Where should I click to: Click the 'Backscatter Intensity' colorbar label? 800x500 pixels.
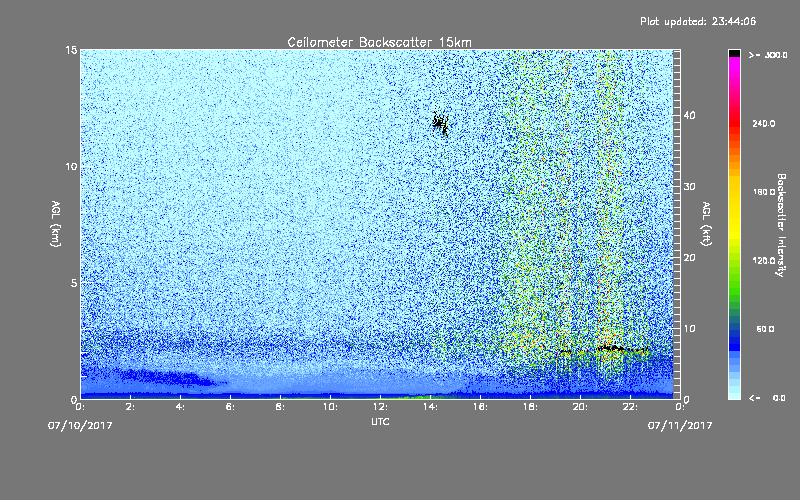pyautogui.click(x=781, y=225)
